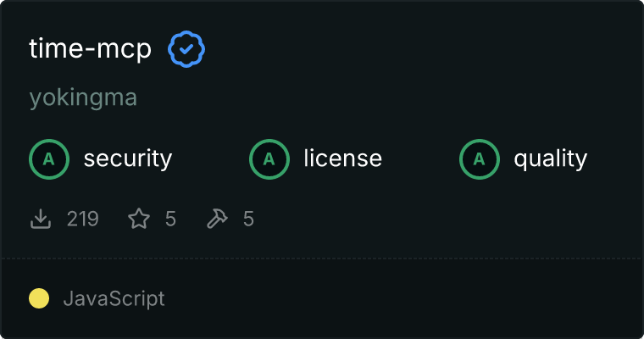Open the time-mcp title link

90,50
